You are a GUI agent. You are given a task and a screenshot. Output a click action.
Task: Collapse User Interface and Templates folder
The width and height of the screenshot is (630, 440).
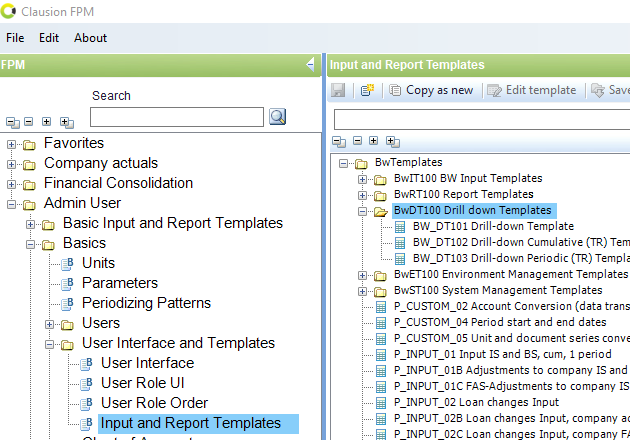pos(49,344)
